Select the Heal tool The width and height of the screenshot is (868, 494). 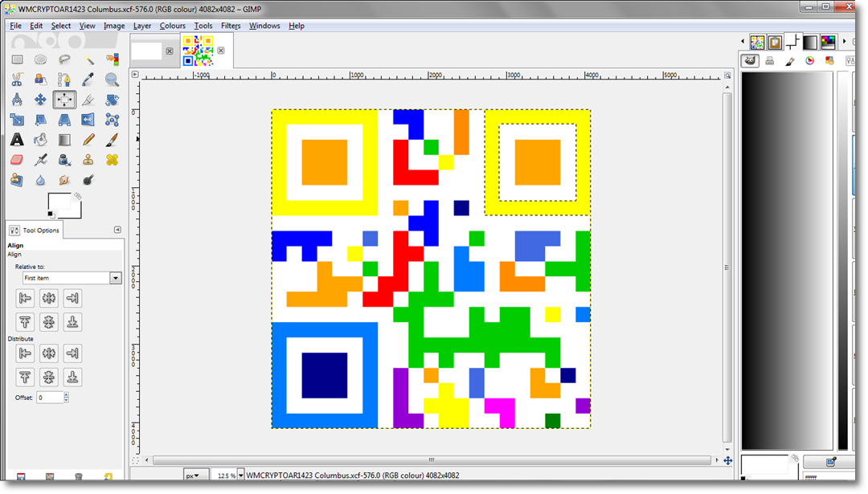tap(112, 160)
